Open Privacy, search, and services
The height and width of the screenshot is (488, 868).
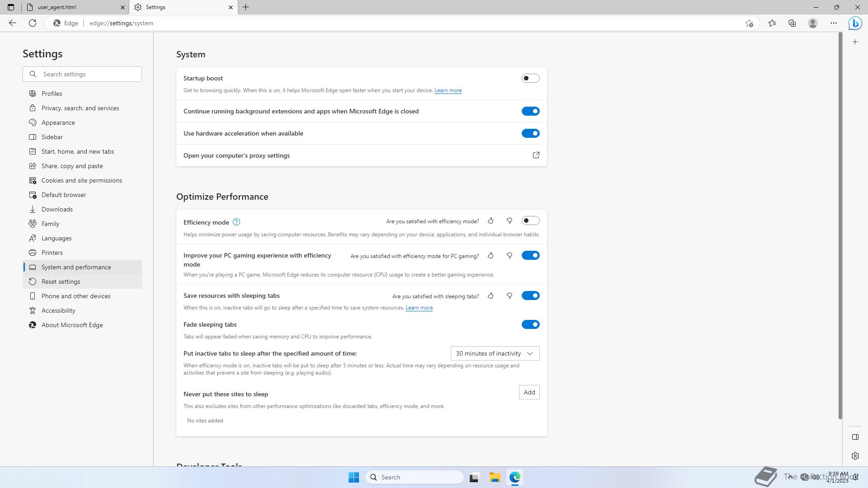[82, 108]
